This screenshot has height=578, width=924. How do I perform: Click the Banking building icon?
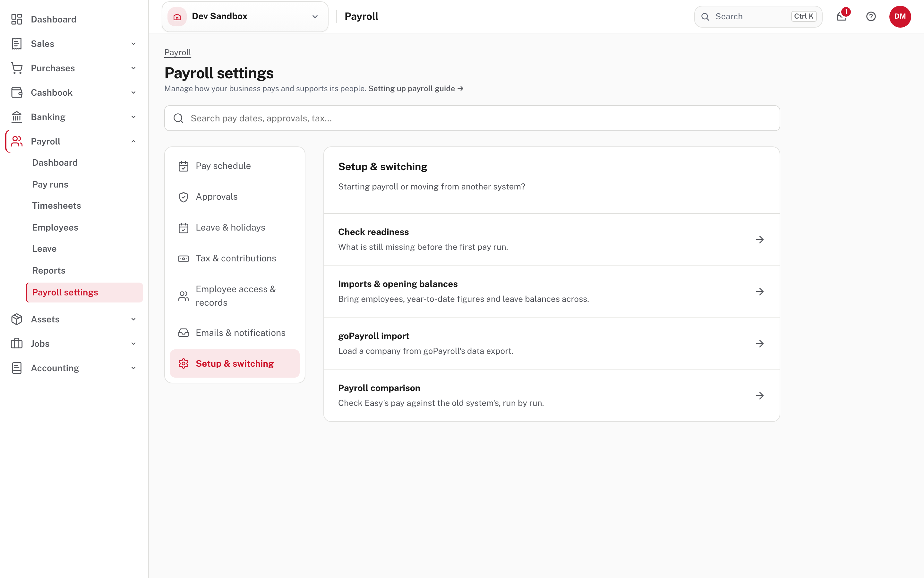point(16,117)
